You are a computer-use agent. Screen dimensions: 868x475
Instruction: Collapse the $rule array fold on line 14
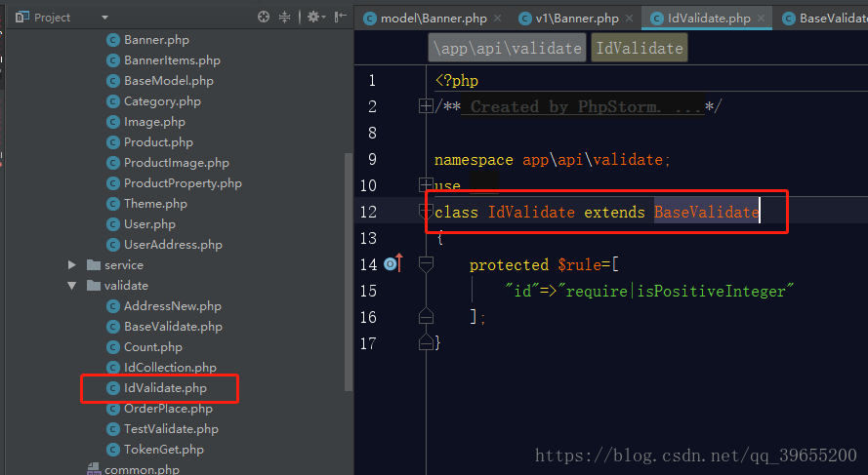point(426,264)
